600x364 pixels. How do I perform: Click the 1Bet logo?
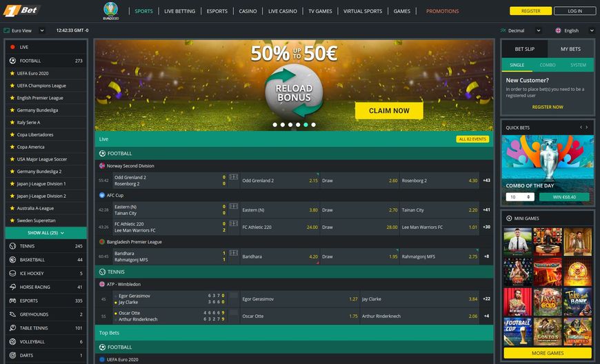pos(21,10)
